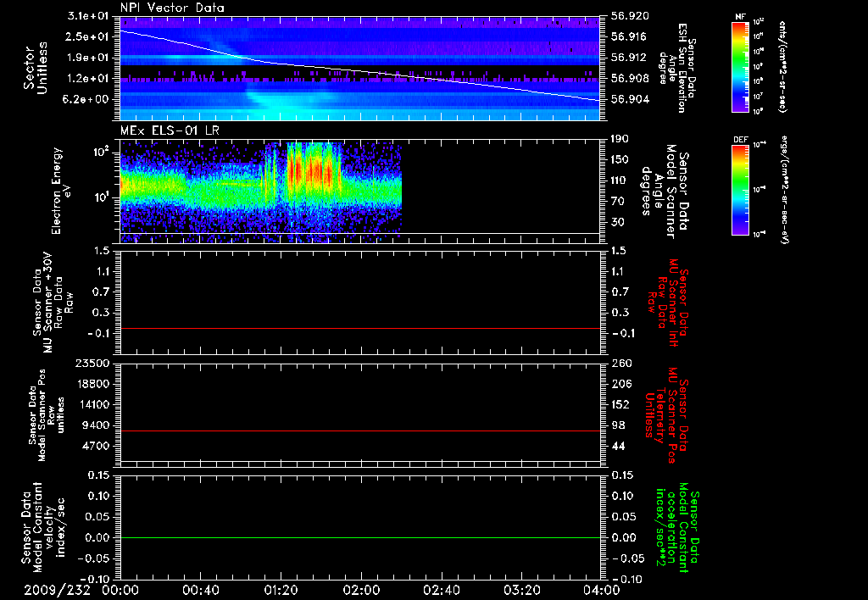Select the '98' telemetry tick label

tap(617, 425)
